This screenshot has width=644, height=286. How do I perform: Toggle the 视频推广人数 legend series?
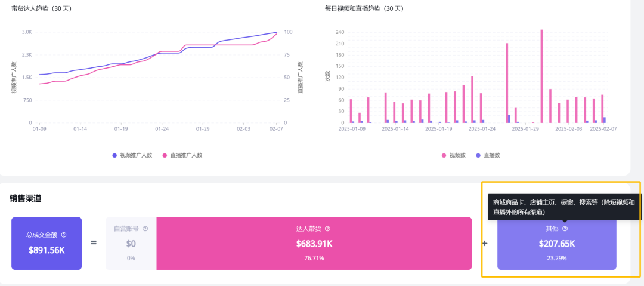pyautogui.click(x=132, y=155)
